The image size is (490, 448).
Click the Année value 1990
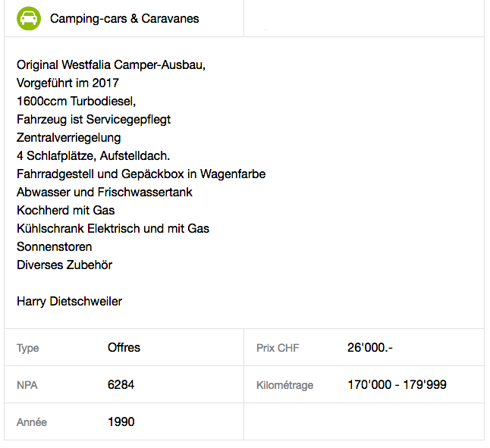click(x=121, y=421)
